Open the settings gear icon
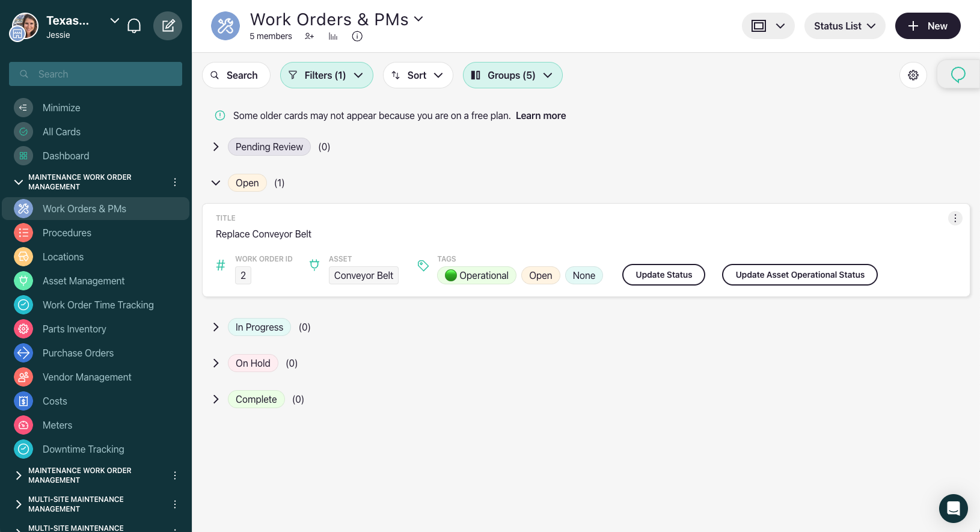This screenshot has width=980, height=532. coord(913,75)
